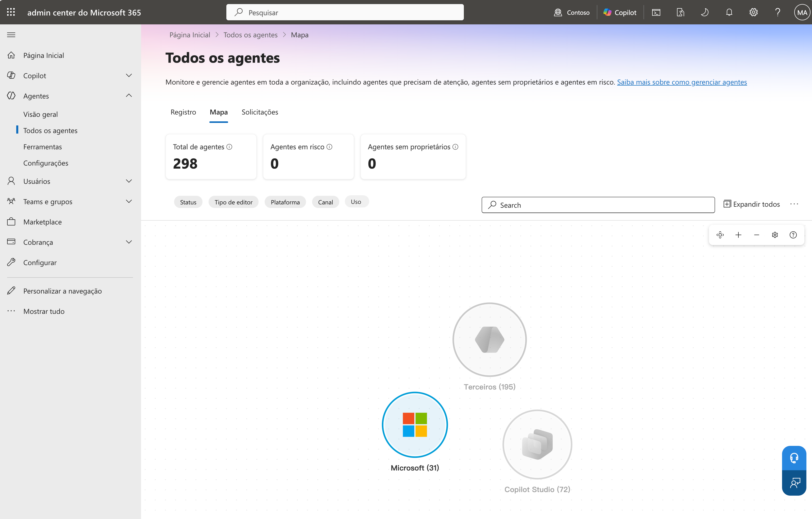
Task: Select Todos os agentes in sidebar
Action: point(50,130)
